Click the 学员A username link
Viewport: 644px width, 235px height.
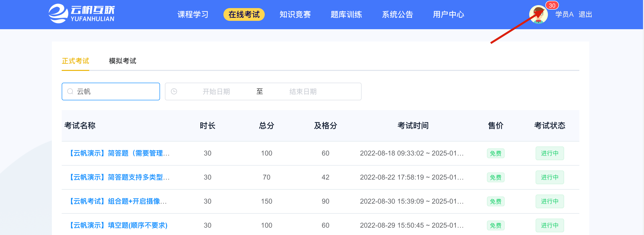[564, 14]
